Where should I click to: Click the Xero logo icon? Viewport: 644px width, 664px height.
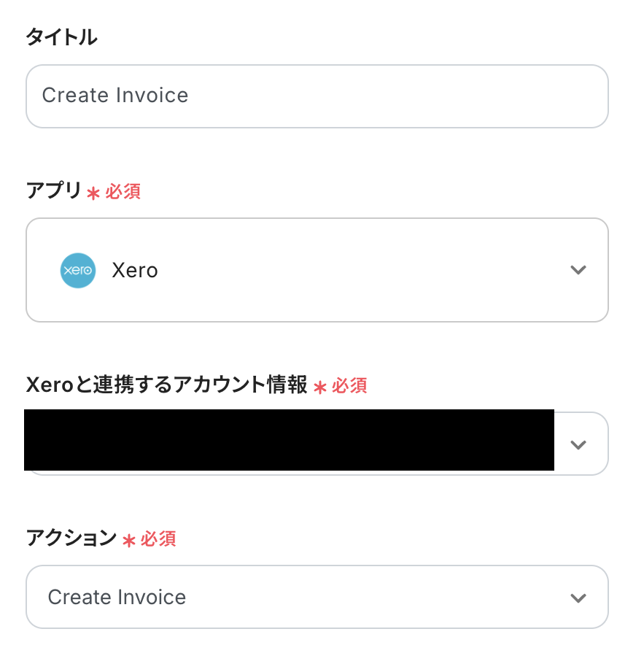click(x=77, y=271)
